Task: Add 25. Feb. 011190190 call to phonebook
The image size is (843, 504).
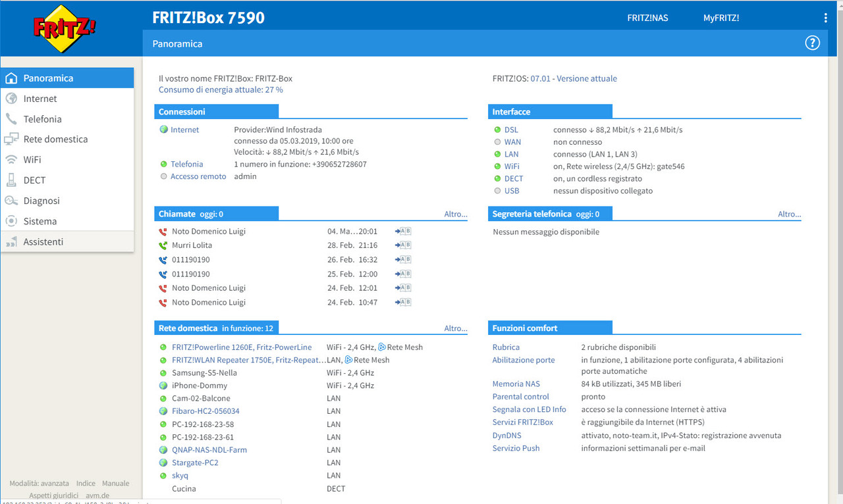Action: click(x=403, y=274)
